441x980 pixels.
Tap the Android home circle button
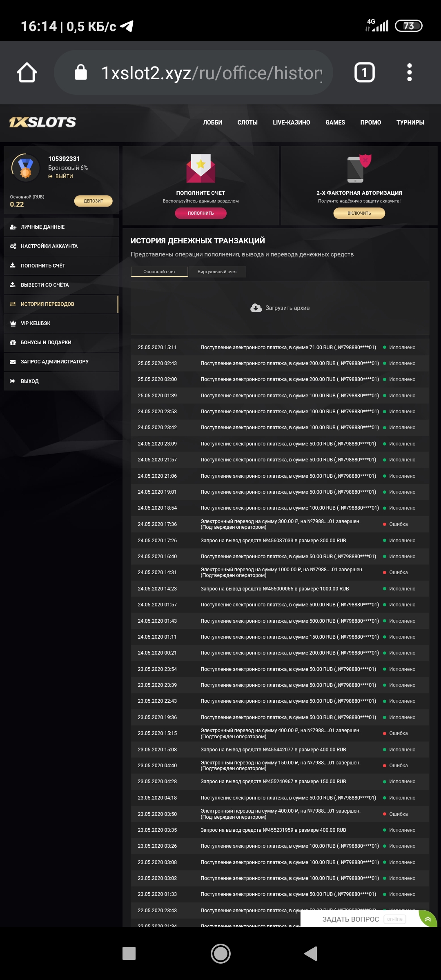[220, 954]
